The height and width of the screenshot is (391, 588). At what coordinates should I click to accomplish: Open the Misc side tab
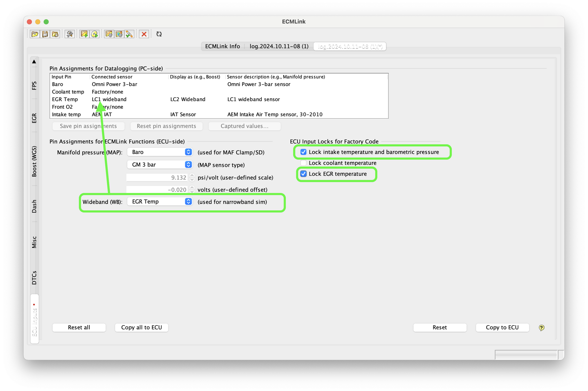[x=34, y=242]
